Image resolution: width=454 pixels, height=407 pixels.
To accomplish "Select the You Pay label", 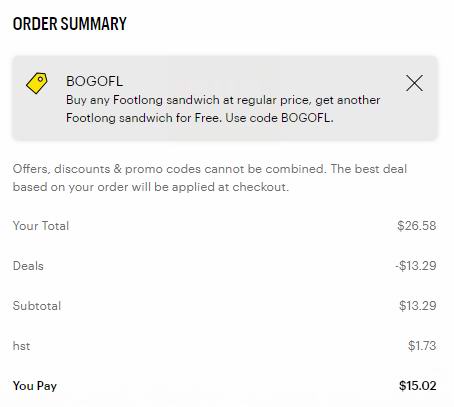I will 35,386.
